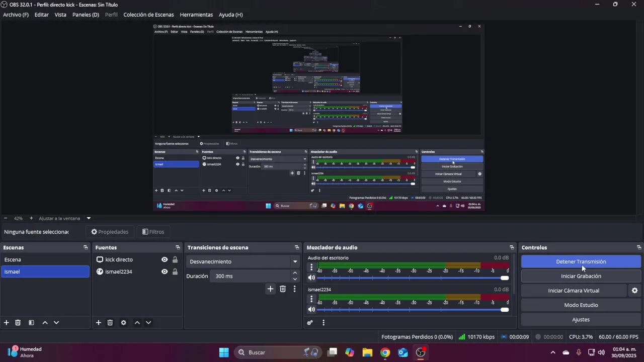Undock the Mezclador de audio panel
This screenshot has height=362, width=644.
512,247
